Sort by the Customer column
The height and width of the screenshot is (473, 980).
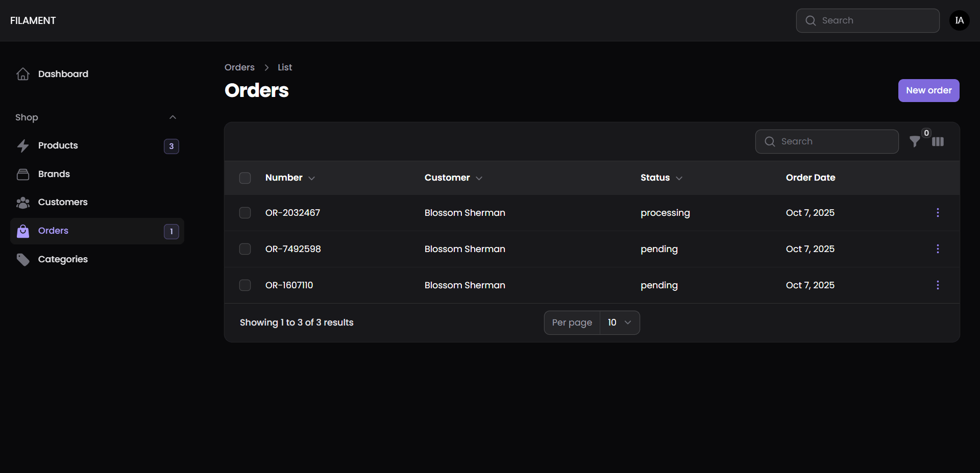pos(453,178)
